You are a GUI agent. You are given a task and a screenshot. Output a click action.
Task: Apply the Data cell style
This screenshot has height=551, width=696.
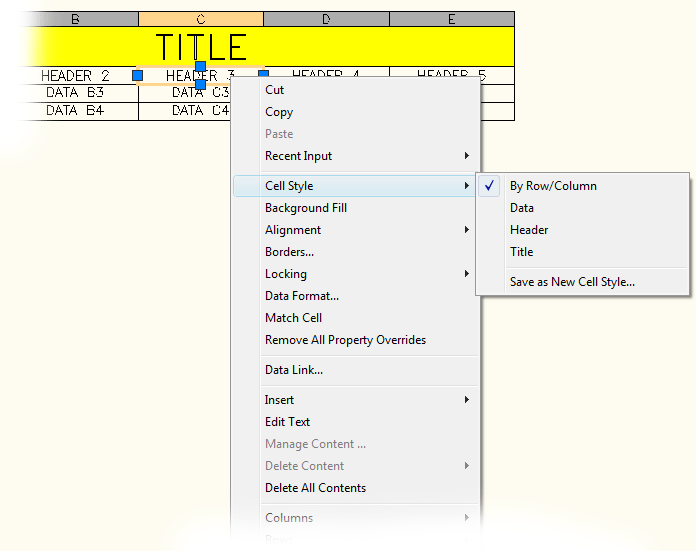[522, 208]
